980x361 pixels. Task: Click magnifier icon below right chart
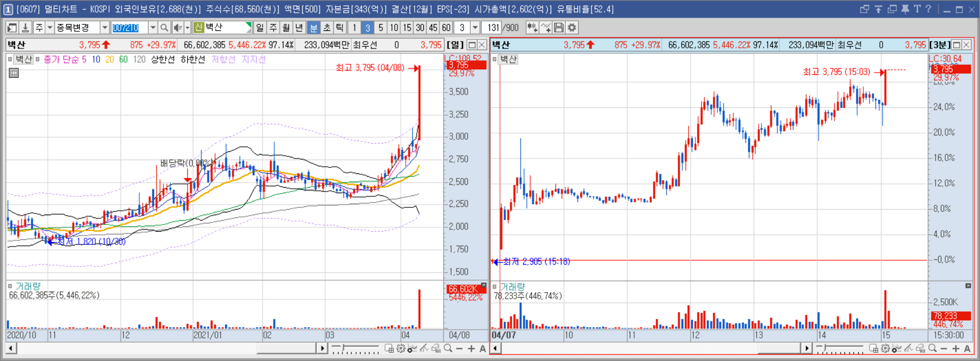(x=932, y=348)
